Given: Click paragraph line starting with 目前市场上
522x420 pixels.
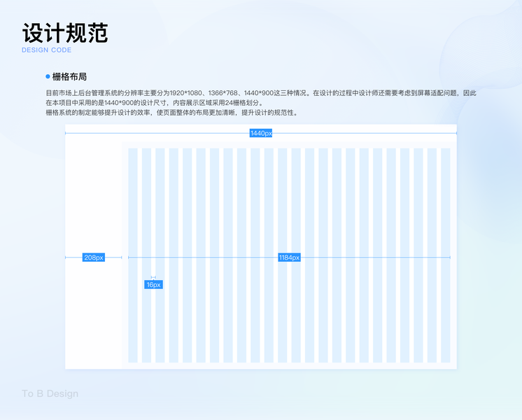Looking at the screenshot, I should click(261, 93).
